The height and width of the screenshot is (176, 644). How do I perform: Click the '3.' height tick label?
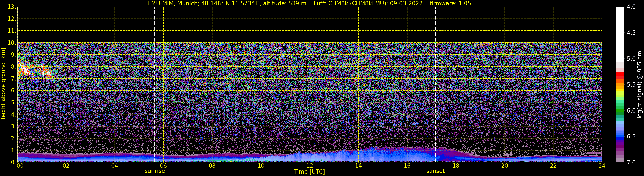tap(13, 127)
